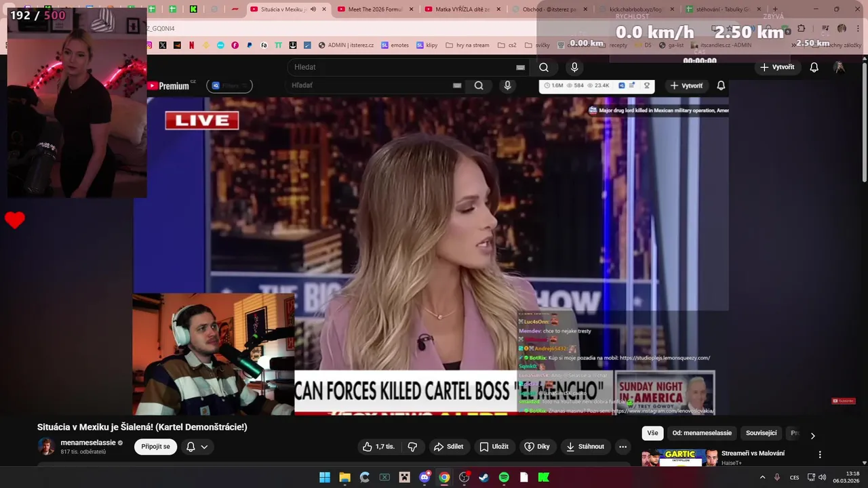Open the PayPal bookmark icon
Screen dimensions: 868x488
[x=250, y=45]
